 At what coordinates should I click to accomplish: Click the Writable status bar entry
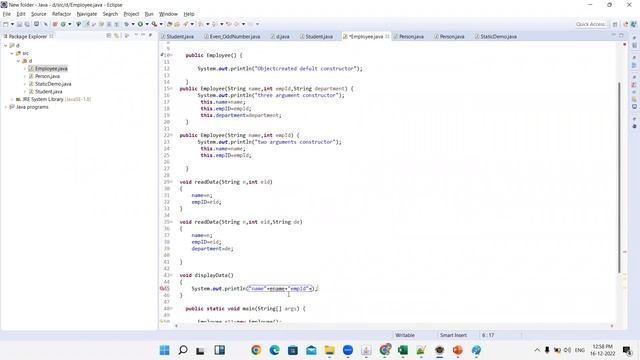click(405, 335)
